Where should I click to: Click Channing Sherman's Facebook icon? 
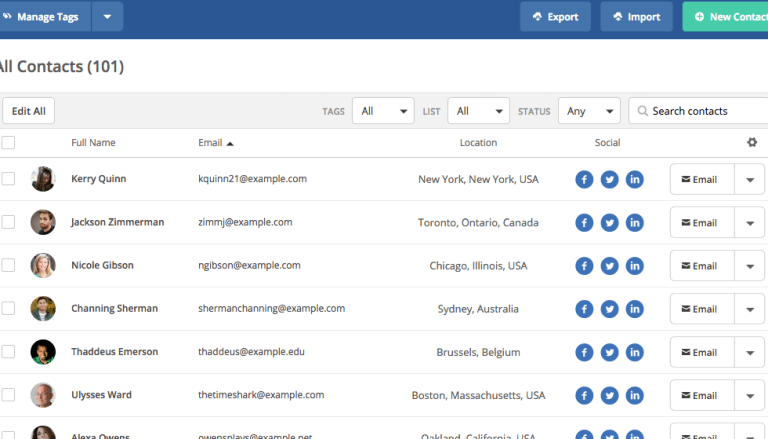tap(584, 309)
